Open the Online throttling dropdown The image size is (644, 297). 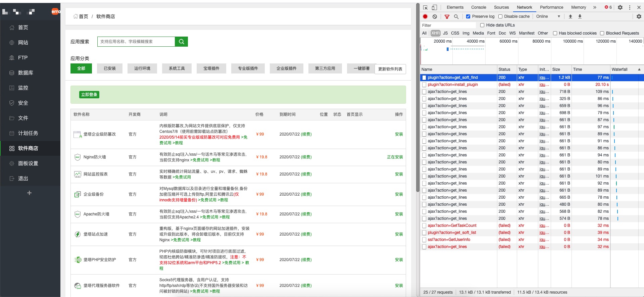(x=548, y=16)
